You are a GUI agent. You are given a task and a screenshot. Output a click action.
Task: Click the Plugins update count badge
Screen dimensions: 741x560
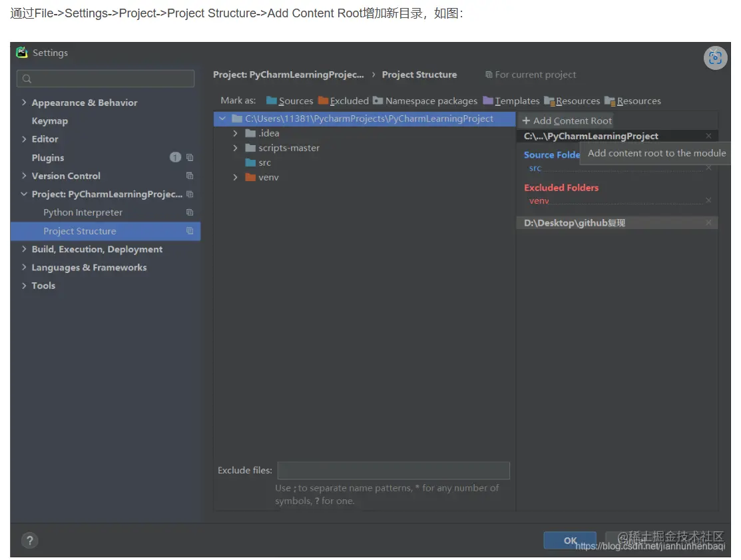[x=175, y=157]
